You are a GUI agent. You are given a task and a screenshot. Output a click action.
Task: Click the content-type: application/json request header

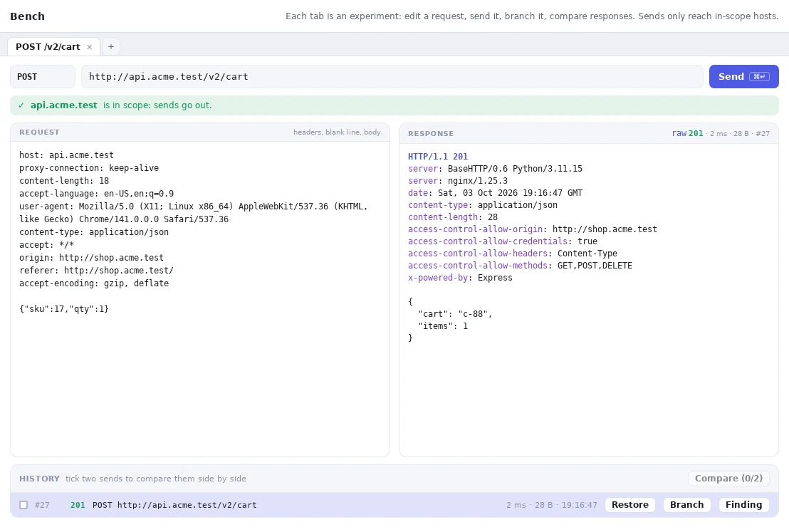[94, 232]
